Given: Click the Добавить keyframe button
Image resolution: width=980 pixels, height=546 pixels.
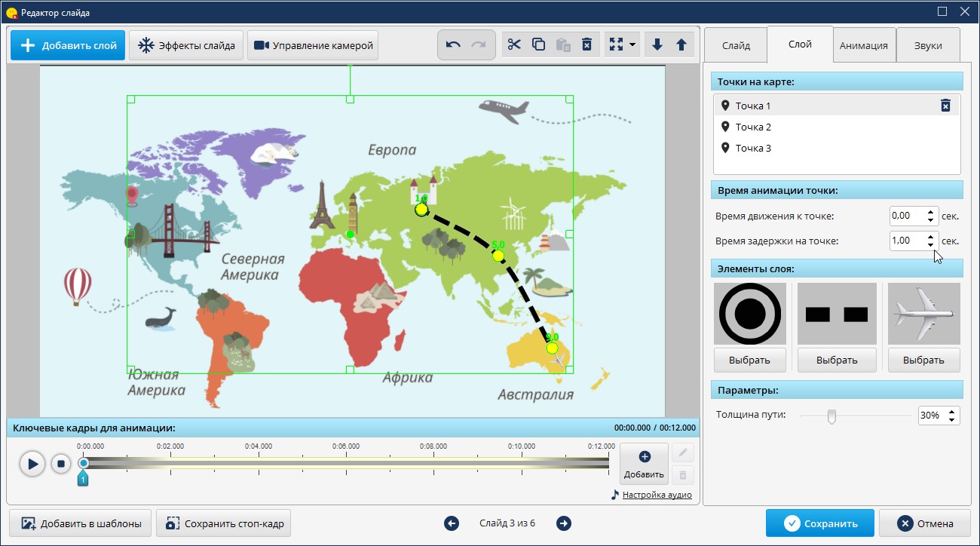Looking at the screenshot, I should click(x=644, y=464).
